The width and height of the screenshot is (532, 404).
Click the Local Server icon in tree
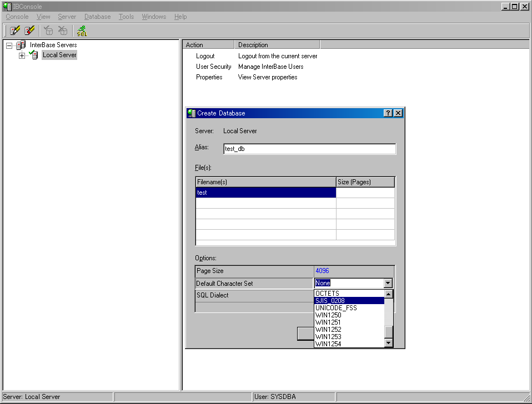(x=34, y=55)
